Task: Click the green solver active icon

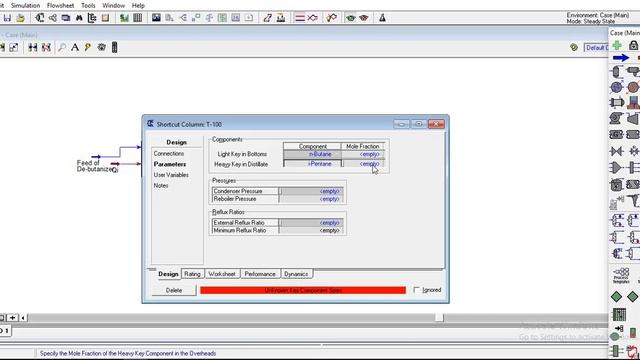Action: coord(350,18)
